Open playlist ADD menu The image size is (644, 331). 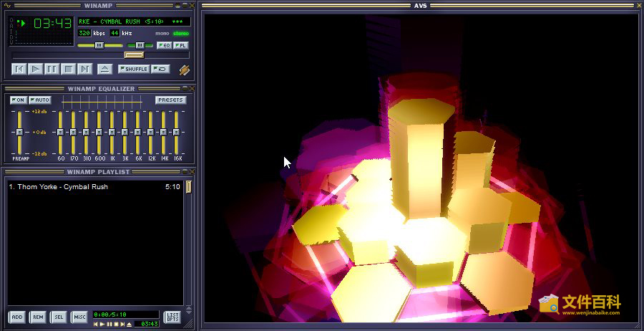coord(17,317)
